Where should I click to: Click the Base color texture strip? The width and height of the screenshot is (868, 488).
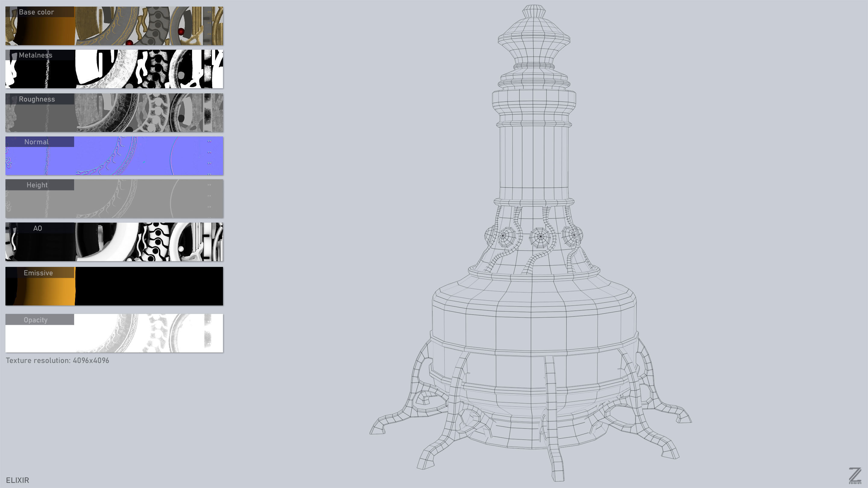pos(114,26)
